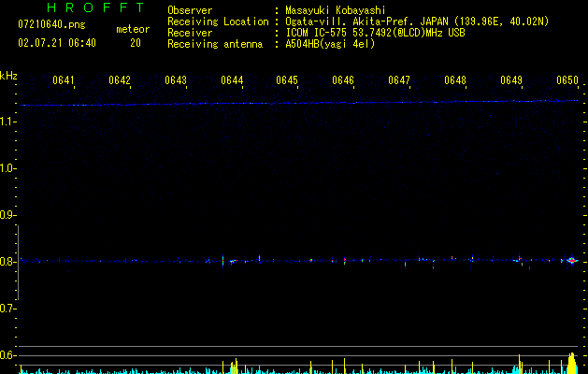
Task: Click the 0650 time marker
Action: click(x=567, y=80)
